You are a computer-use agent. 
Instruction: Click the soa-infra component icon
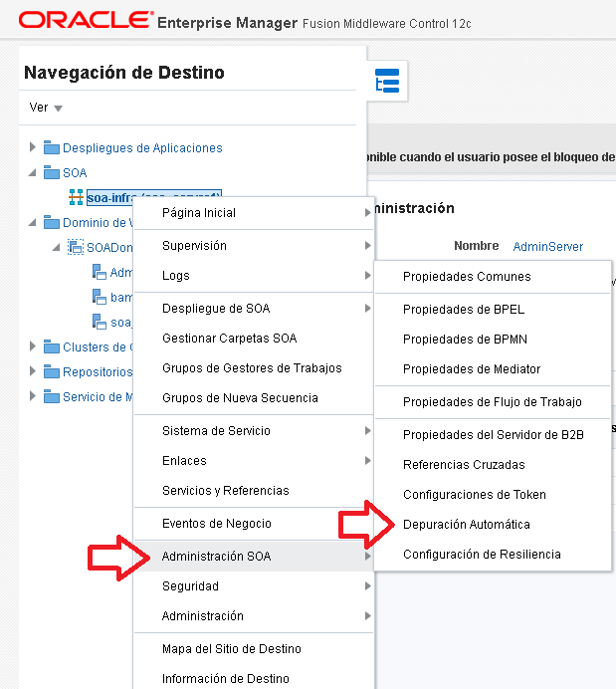pyautogui.click(x=76, y=197)
